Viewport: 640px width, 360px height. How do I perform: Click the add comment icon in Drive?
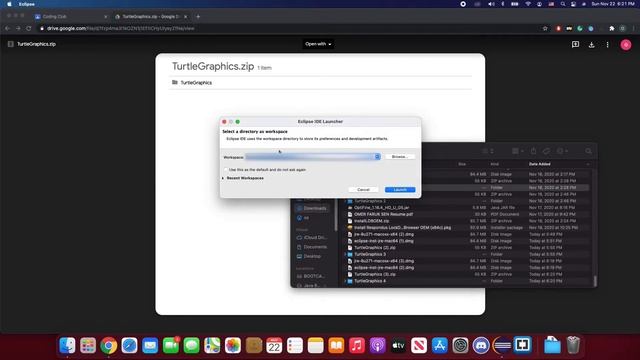575,44
